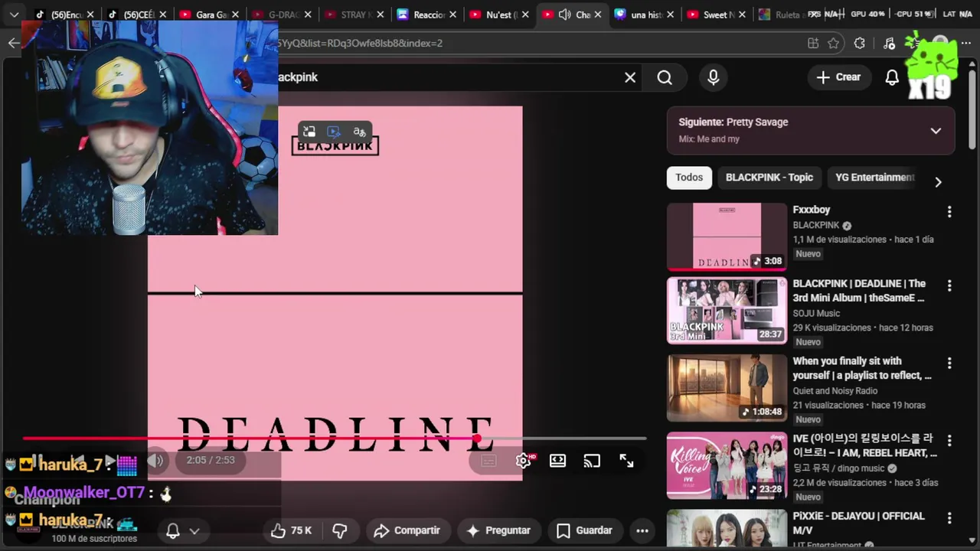The image size is (980, 551).
Task: Open the BLACKPINK DEADLINE 3rd Mini thumbnail
Action: 727,311
